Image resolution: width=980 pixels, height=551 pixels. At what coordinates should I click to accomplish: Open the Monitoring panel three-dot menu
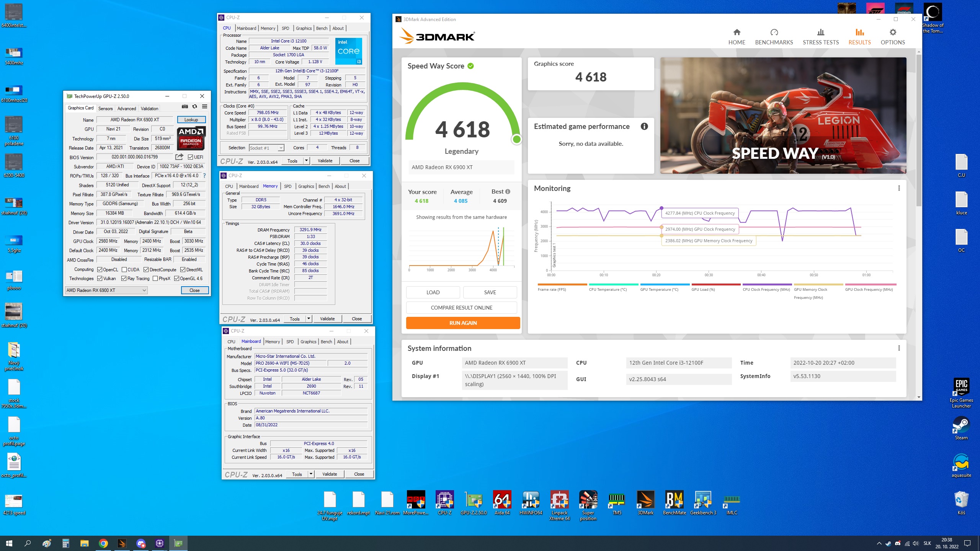pos(899,188)
